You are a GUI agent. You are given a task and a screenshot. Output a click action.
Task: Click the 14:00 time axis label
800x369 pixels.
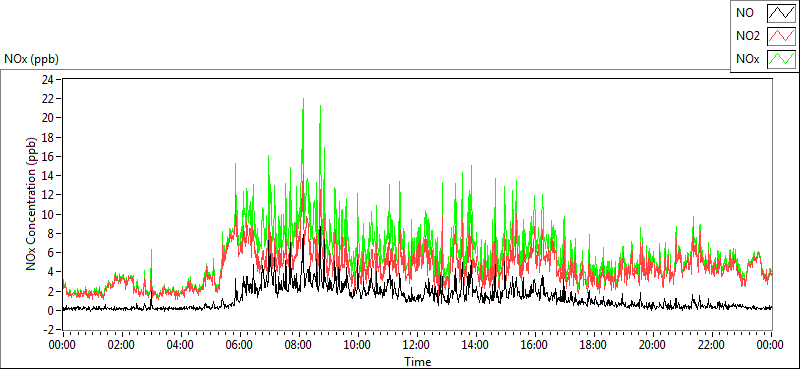tap(476, 345)
